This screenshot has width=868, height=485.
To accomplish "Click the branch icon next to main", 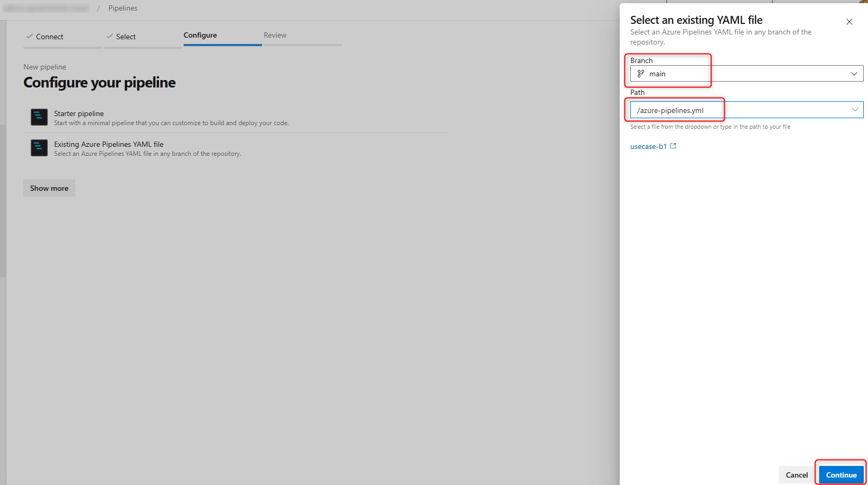I will (x=640, y=74).
